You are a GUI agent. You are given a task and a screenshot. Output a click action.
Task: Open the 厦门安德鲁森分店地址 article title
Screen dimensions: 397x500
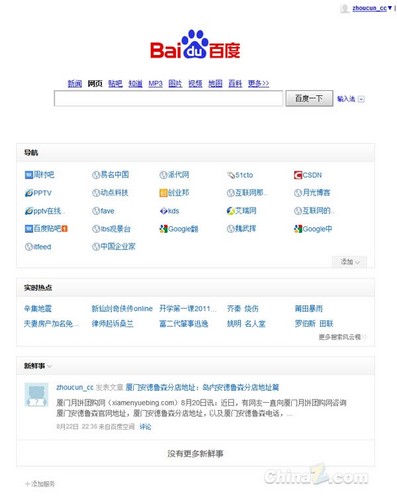pos(202,388)
